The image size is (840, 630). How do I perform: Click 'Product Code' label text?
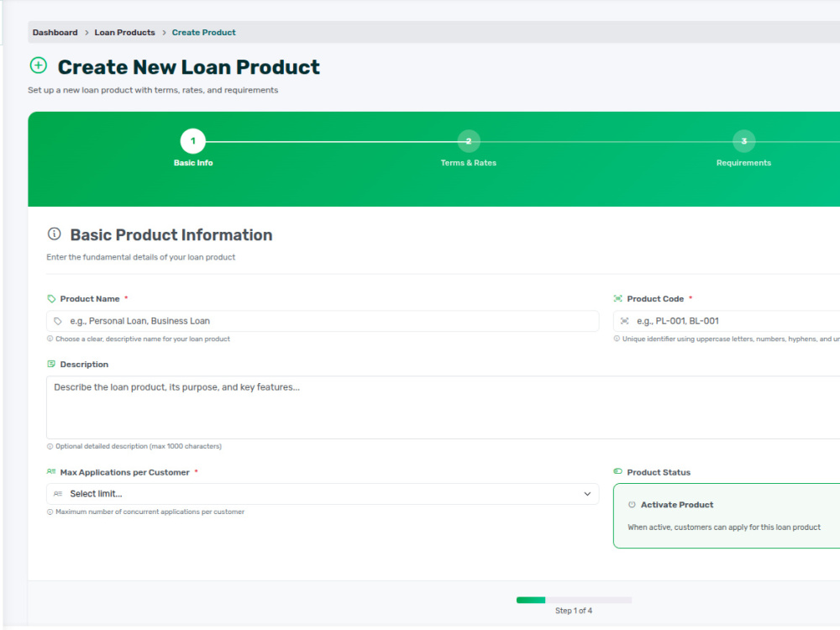point(656,299)
